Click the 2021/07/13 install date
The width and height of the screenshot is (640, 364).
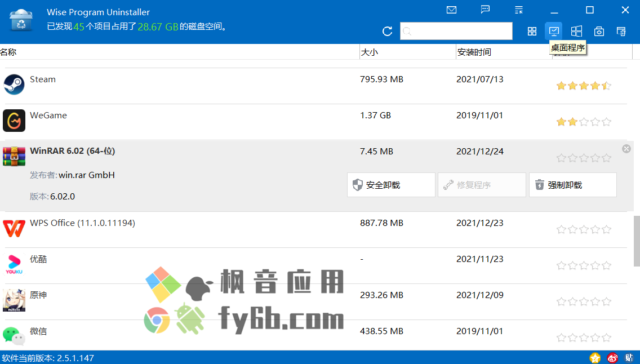480,79
